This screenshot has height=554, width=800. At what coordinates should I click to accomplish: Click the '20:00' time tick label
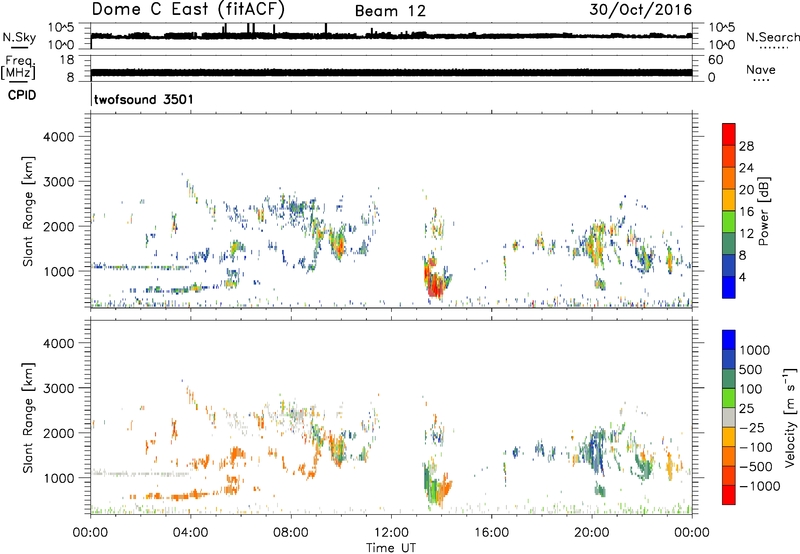tap(592, 533)
